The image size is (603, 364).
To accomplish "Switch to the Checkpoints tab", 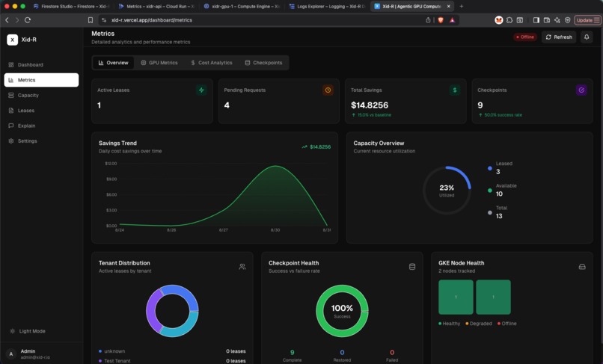I will pos(264,63).
